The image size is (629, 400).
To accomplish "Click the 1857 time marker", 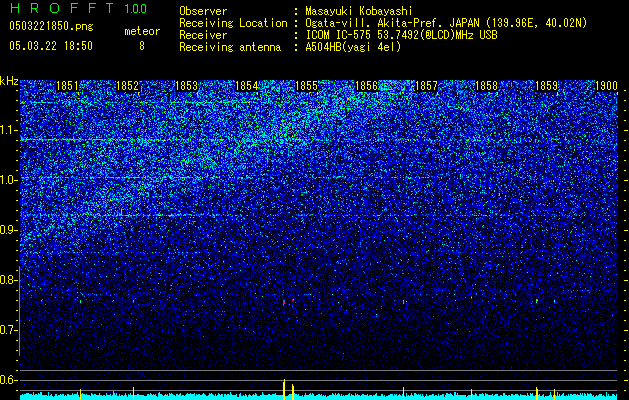I will coord(426,86).
